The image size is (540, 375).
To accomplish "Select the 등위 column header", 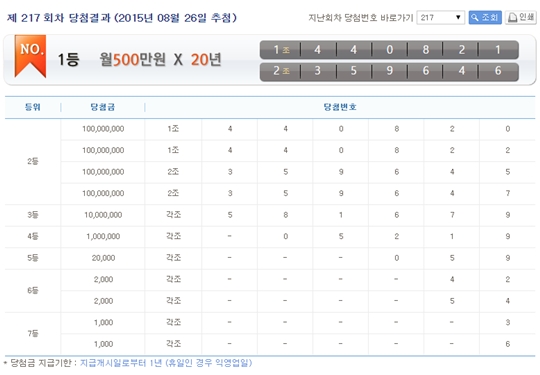I will click(33, 107).
